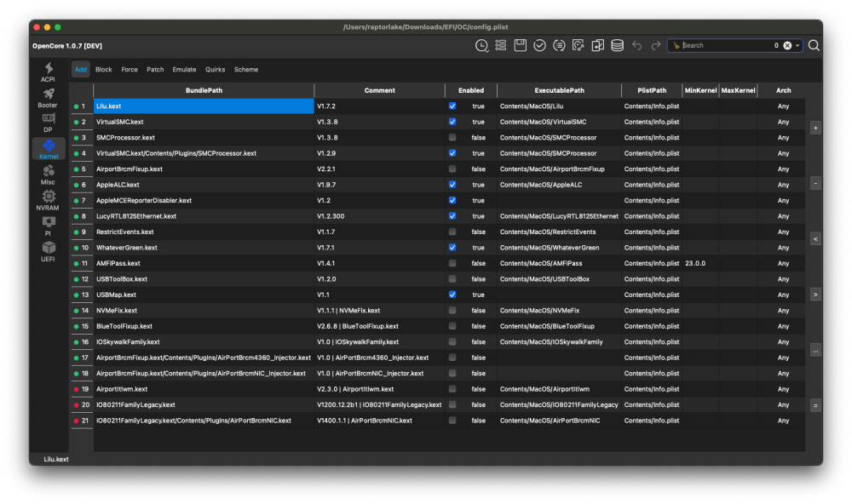Viewport: 852px width, 504px height.
Task: Open the NVRAM sidebar section
Action: (48, 200)
